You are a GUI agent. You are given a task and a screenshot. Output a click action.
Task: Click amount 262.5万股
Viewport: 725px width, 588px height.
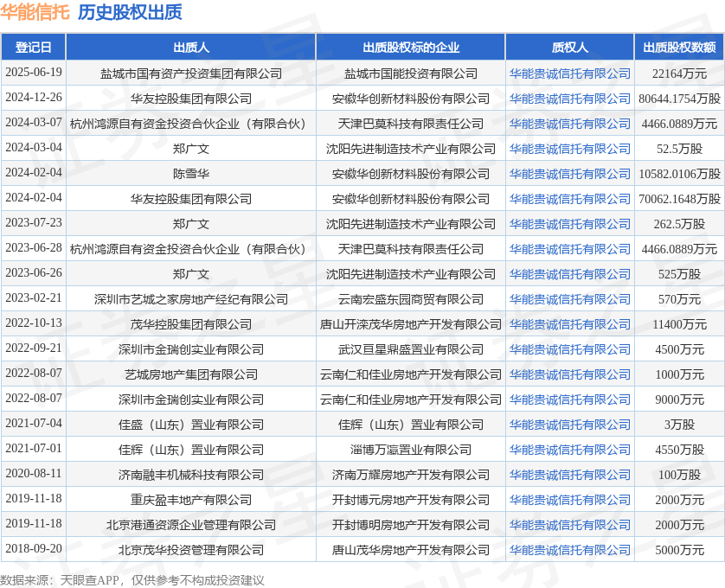(x=679, y=224)
